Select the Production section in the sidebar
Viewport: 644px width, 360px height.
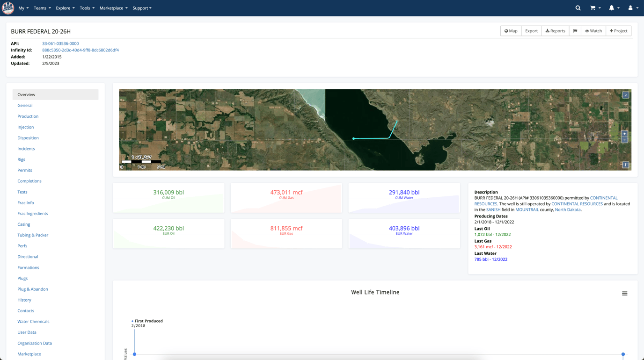28,116
